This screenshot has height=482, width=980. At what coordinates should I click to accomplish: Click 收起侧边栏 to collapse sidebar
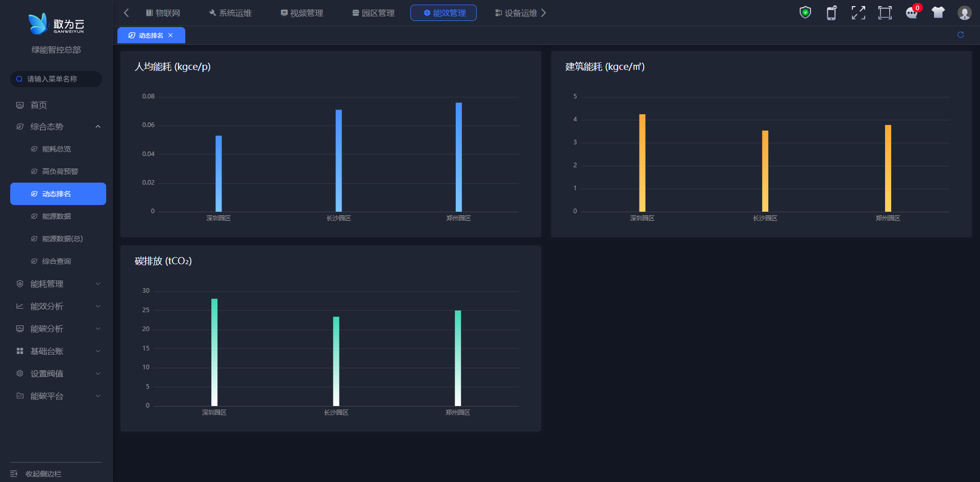[x=43, y=474]
